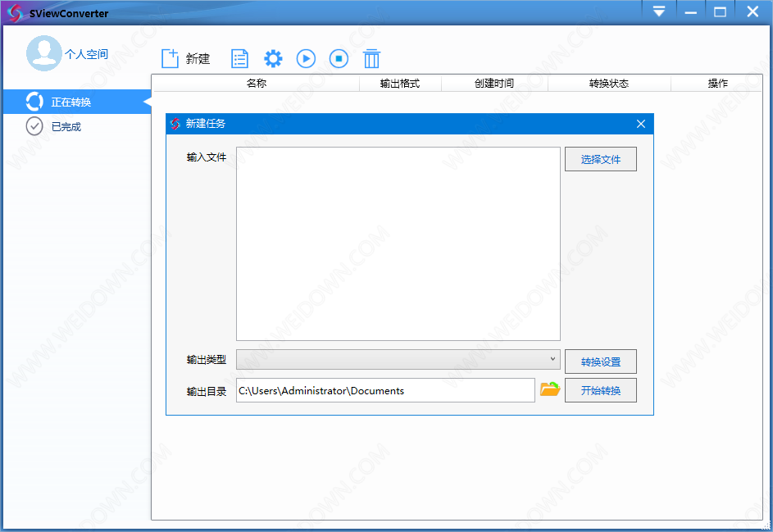The image size is (773, 532).
Task: Close the 新建任务 dialog
Action: [x=640, y=124]
